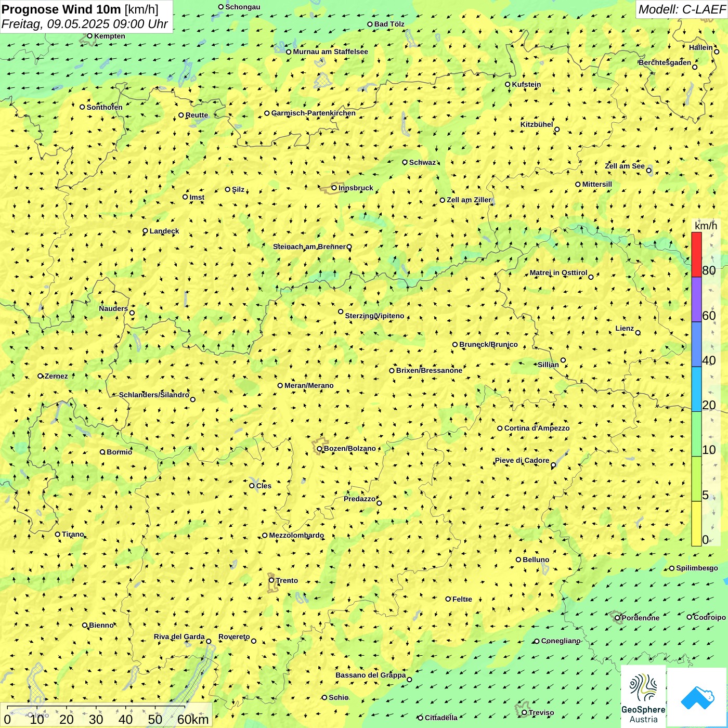Click the "Modell: C-LAEF" label
This screenshot has height=728, width=728.
[x=682, y=9]
